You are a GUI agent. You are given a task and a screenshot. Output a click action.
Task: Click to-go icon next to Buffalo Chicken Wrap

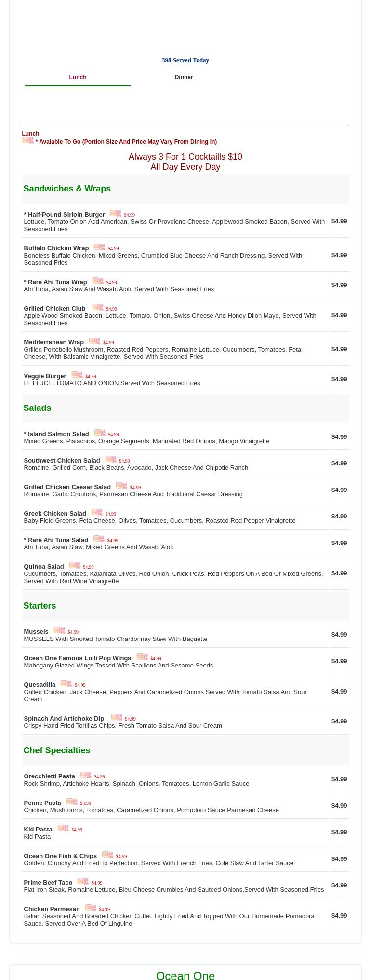click(x=99, y=247)
